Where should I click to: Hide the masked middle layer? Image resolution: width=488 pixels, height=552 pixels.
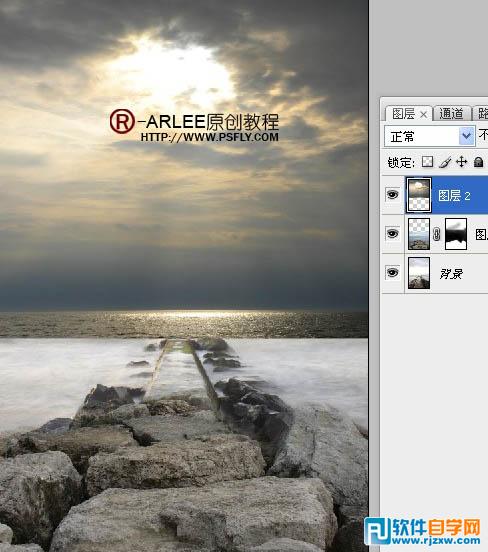click(392, 234)
